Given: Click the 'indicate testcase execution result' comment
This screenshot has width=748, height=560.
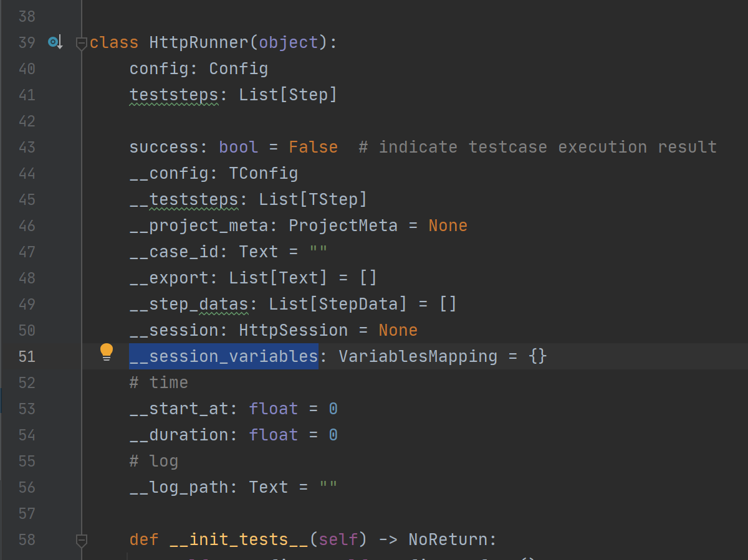Looking at the screenshot, I should pyautogui.click(x=538, y=147).
